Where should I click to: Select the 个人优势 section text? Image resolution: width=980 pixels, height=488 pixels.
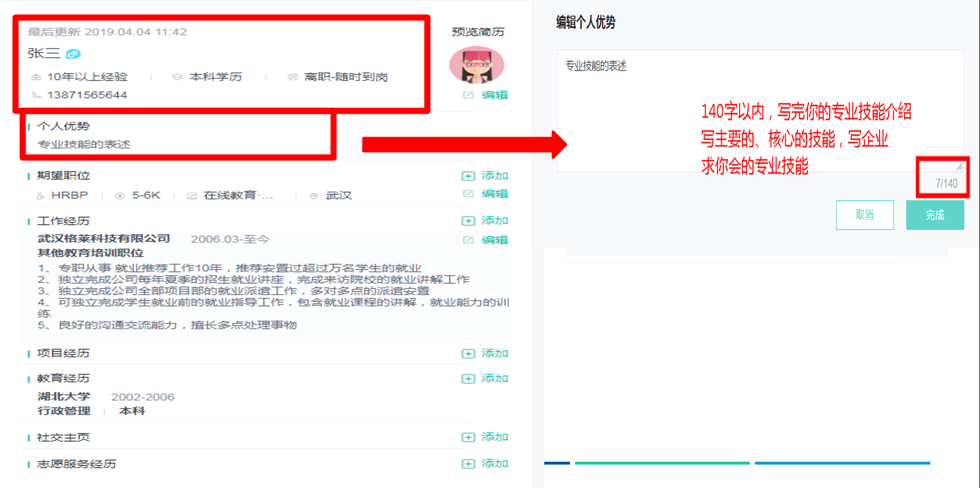(84, 145)
